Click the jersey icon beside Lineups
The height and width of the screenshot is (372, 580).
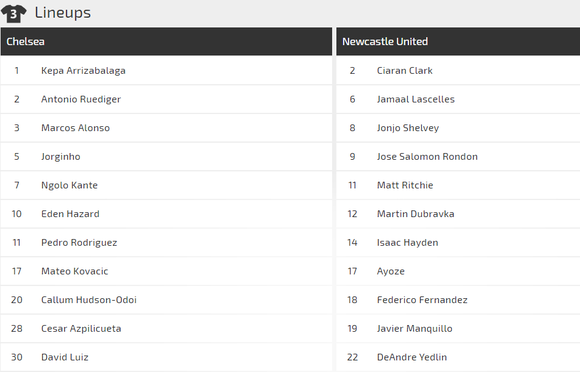14,13
